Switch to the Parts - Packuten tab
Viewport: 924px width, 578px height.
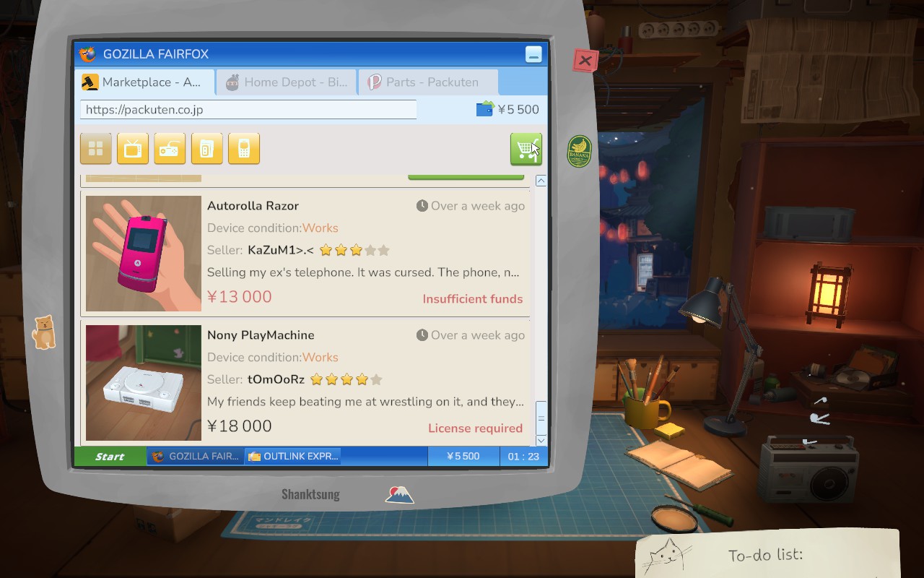[429, 82]
